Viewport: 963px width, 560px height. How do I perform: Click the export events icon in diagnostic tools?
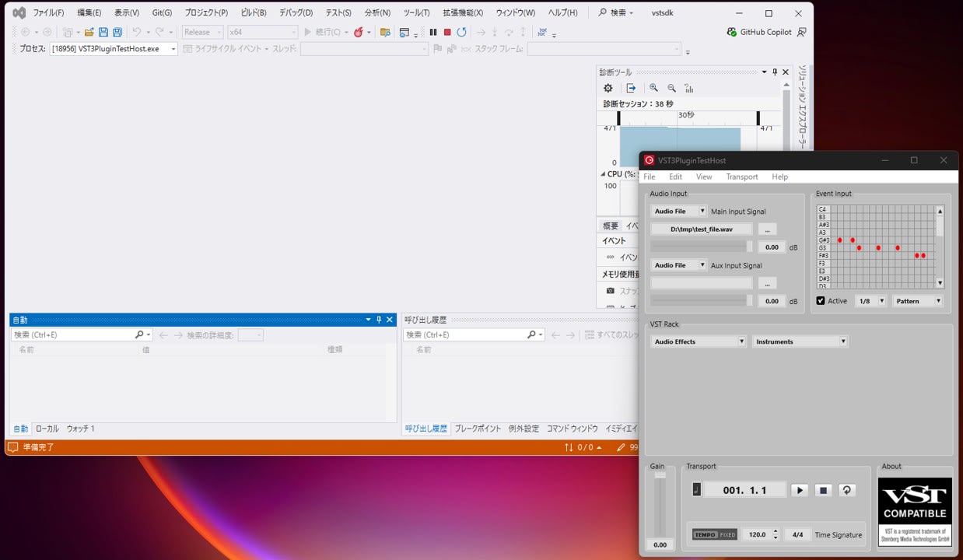coord(631,88)
